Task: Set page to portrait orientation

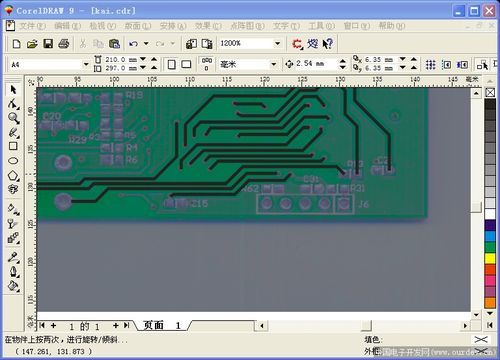Action: click(171, 64)
